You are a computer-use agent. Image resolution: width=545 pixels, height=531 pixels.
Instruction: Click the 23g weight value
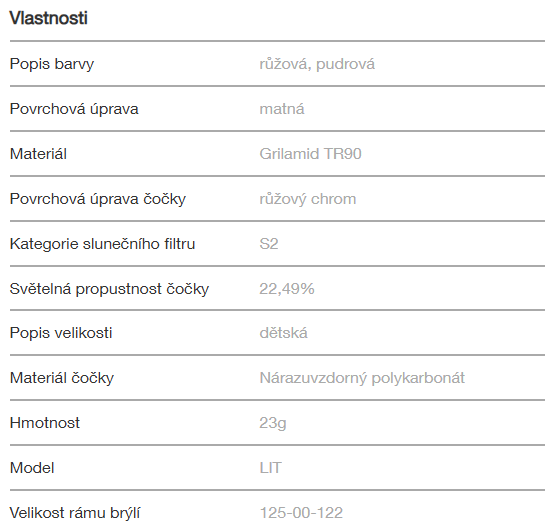(272, 424)
